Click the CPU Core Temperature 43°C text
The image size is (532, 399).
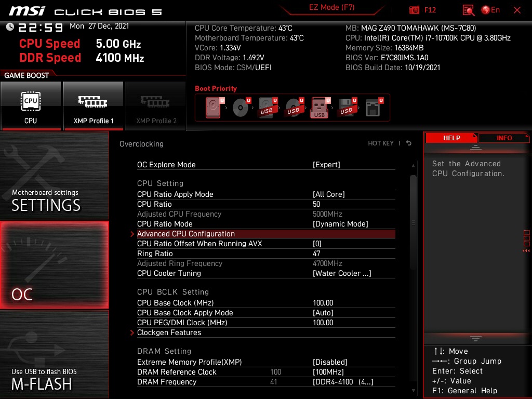244,28
